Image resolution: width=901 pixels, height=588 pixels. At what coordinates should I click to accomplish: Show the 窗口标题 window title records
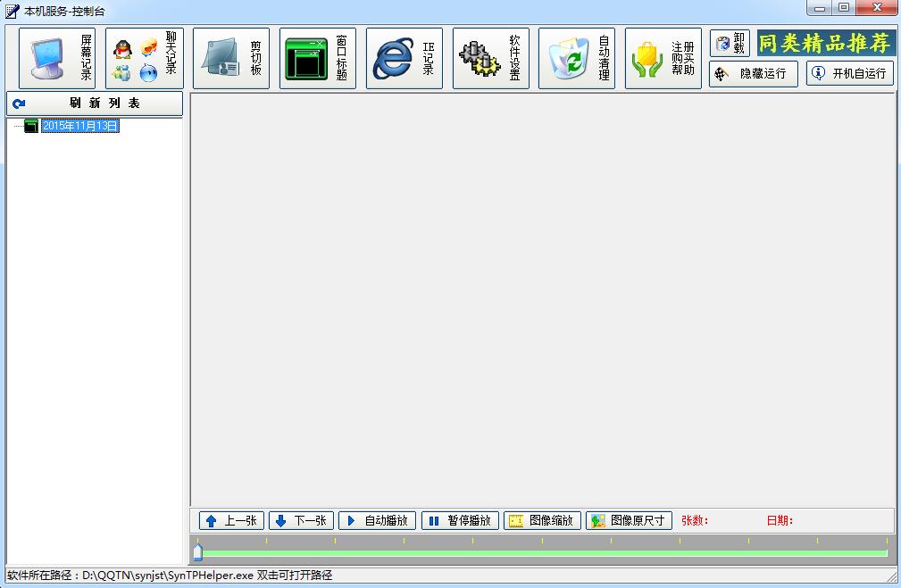pyautogui.click(x=318, y=59)
